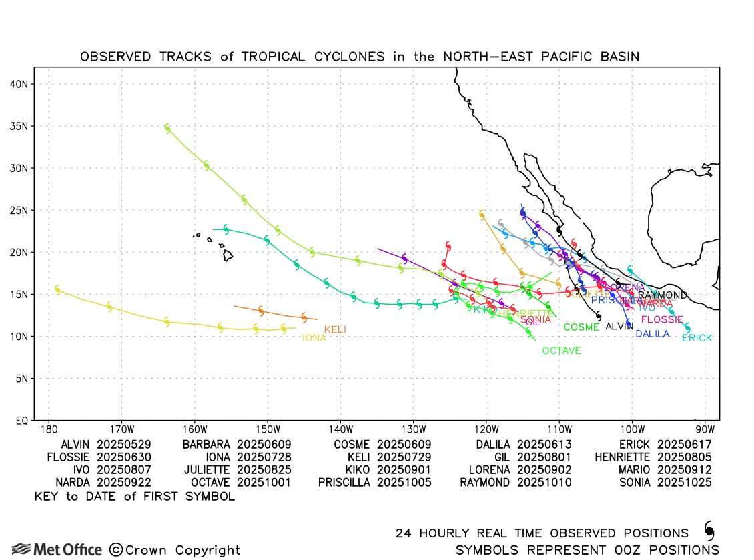The image size is (754, 560).
Task: Click the PRISCILLA 20251005 key entry
Action: pos(374,483)
